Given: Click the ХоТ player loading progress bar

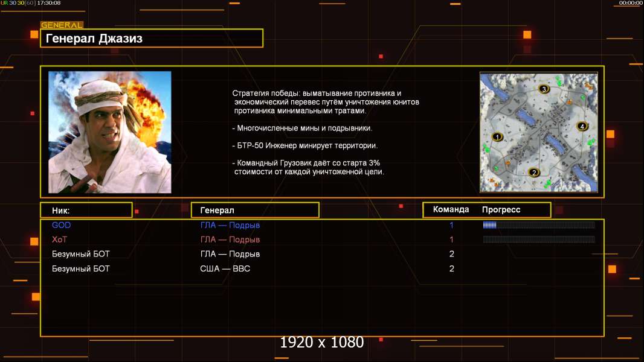Looking at the screenshot, I should click(x=539, y=239).
